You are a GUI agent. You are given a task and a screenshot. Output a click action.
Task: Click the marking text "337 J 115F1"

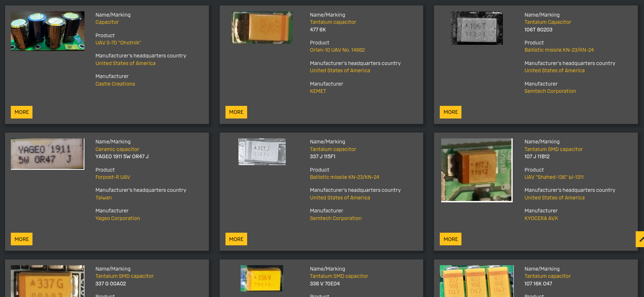[323, 156]
